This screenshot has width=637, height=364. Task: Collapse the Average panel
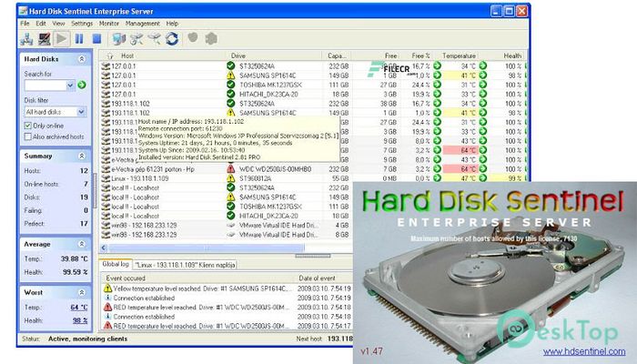click(82, 244)
